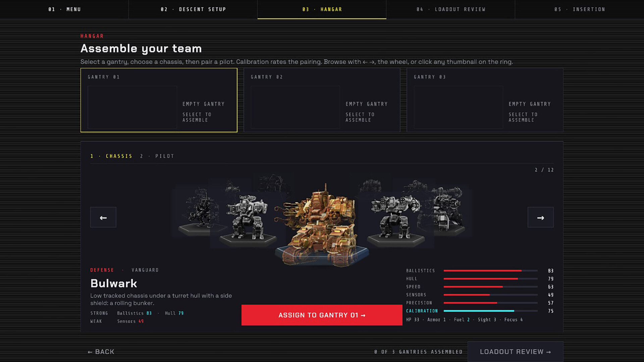
Task: Click the Ballistics stat bar
Action: click(x=490, y=270)
